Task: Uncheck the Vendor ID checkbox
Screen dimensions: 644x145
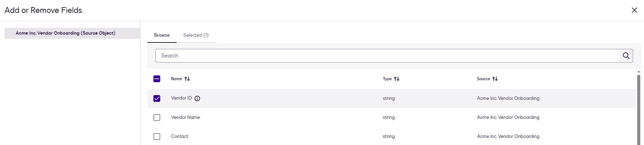Action: click(157, 98)
